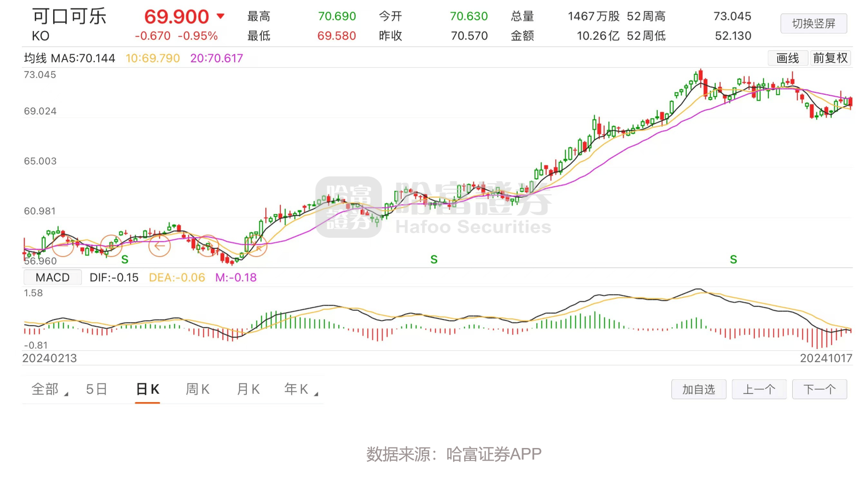Click the open price 70.630
This screenshot has height=491, width=868.
[x=469, y=16]
